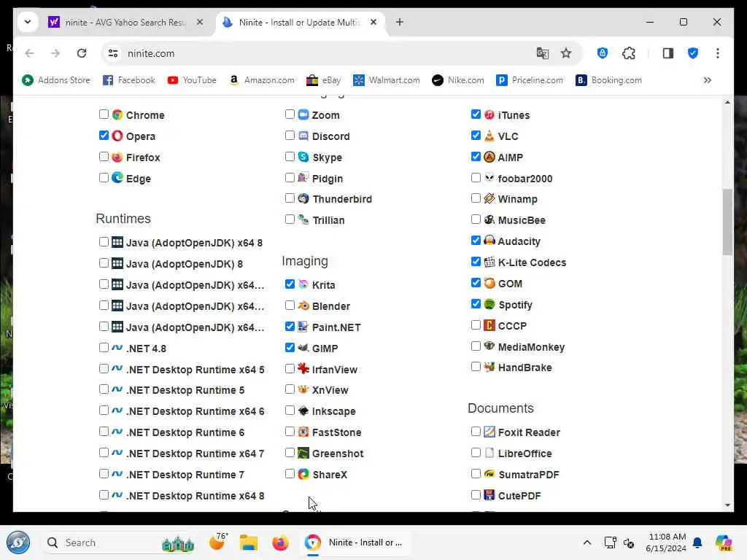Check the LibreOffice checkbox
The image size is (747, 560).
476,452
